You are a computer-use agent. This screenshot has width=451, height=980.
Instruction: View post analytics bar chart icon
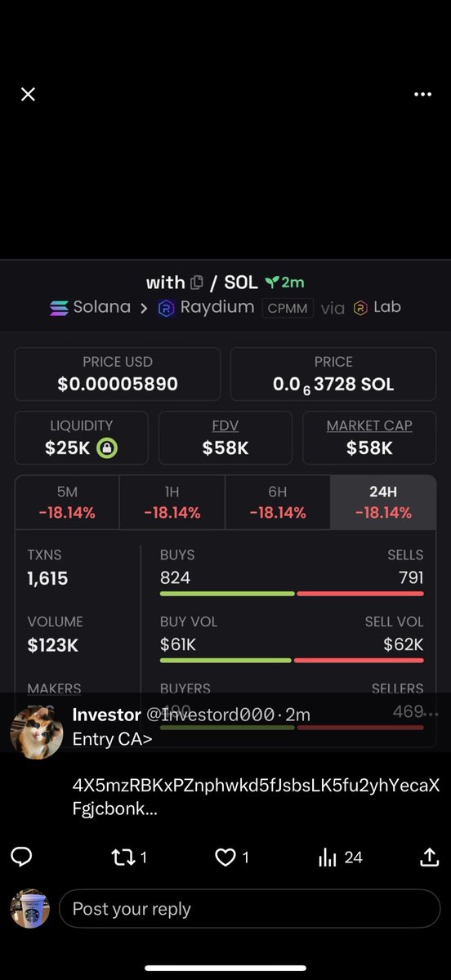pos(328,857)
